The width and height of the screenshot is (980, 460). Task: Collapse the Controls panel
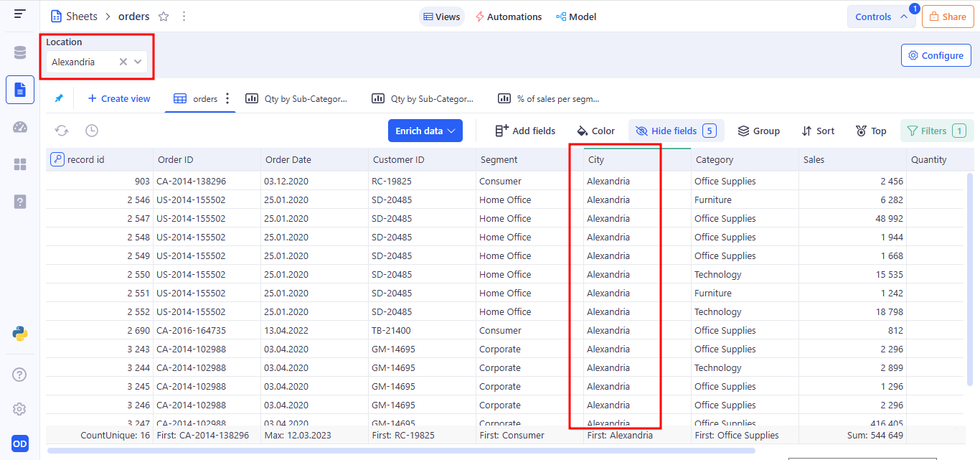[881, 17]
